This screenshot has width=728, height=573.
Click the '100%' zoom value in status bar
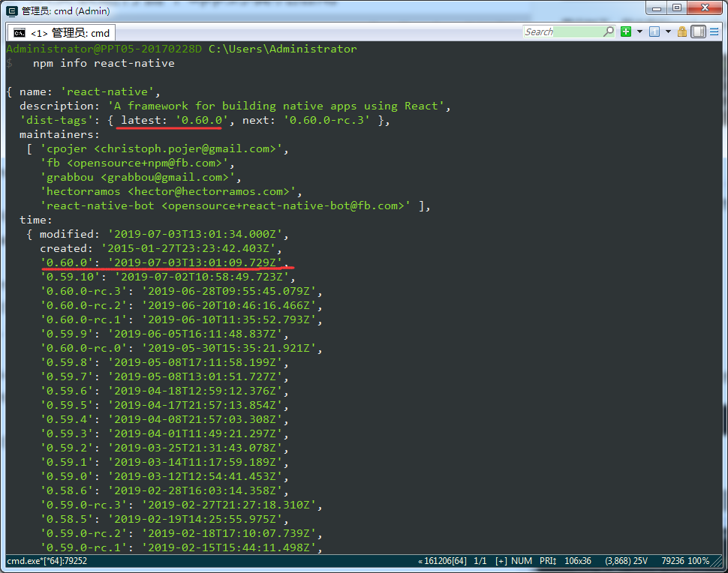(x=698, y=561)
